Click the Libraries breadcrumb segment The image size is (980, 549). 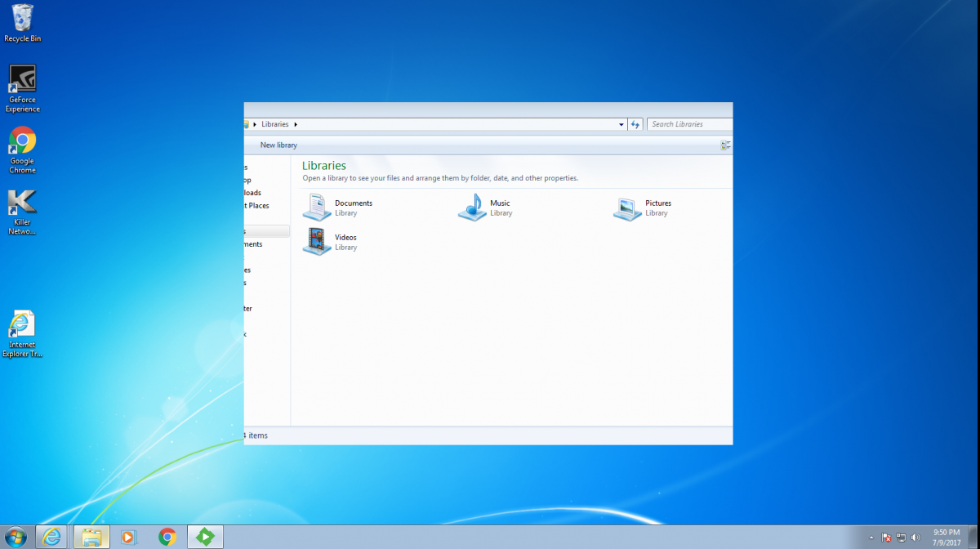click(275, 124)
